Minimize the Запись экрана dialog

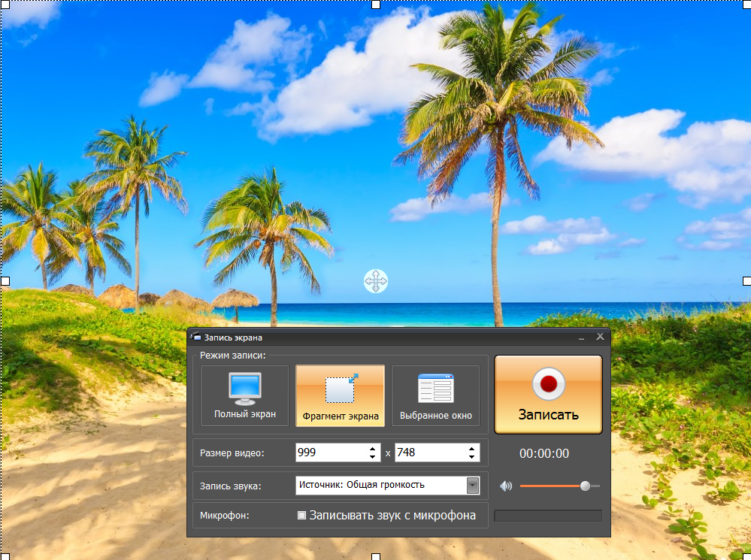click(x=583, y=338)
